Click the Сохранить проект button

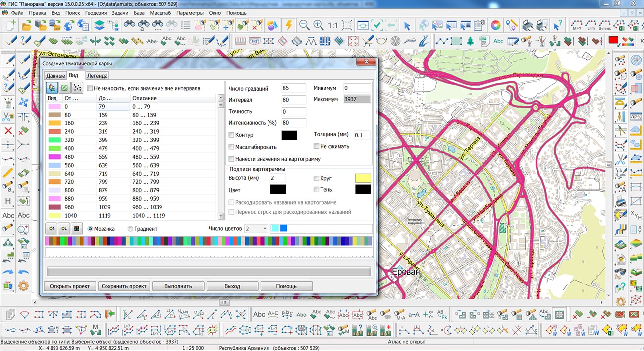[124, 286]
